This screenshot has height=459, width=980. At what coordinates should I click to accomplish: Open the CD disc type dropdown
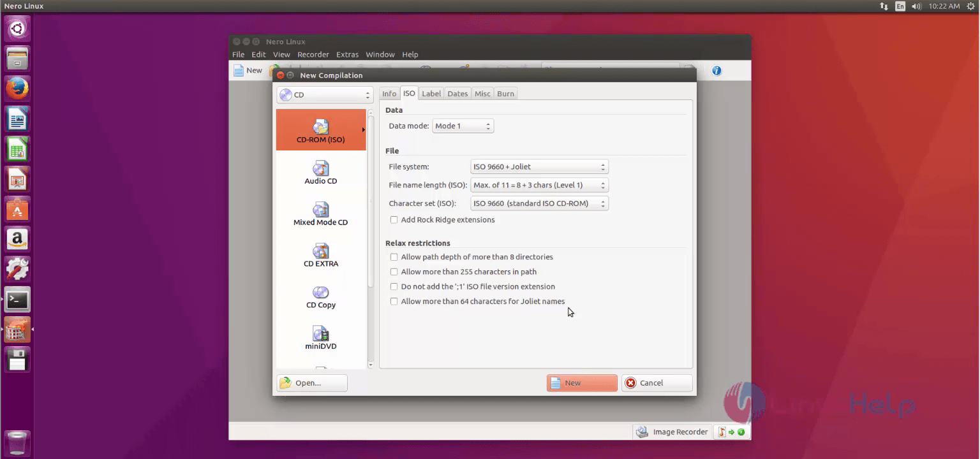pyautogui.click(x=325, y=95)
